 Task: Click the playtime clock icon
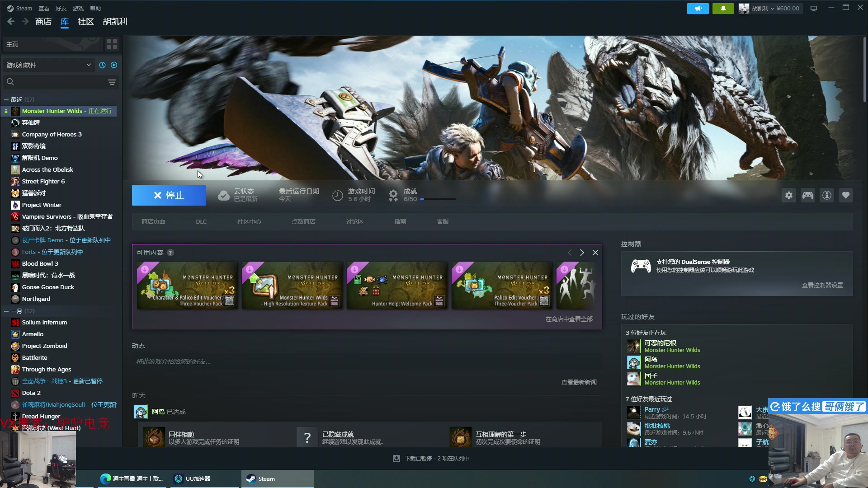click(x=337, y=195)
